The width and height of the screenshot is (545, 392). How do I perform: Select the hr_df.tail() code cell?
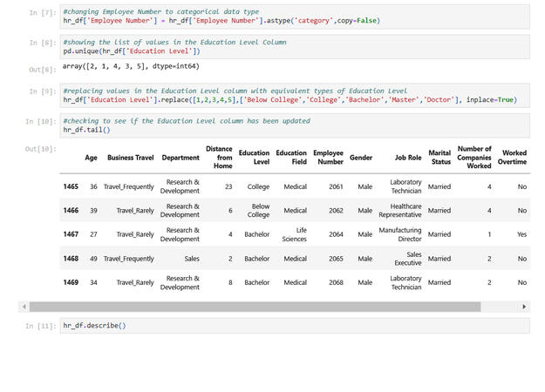coord(295,125)
